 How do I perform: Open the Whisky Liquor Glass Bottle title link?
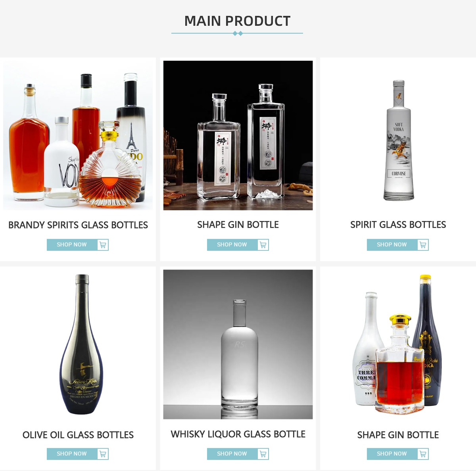[x=238, y=434]
